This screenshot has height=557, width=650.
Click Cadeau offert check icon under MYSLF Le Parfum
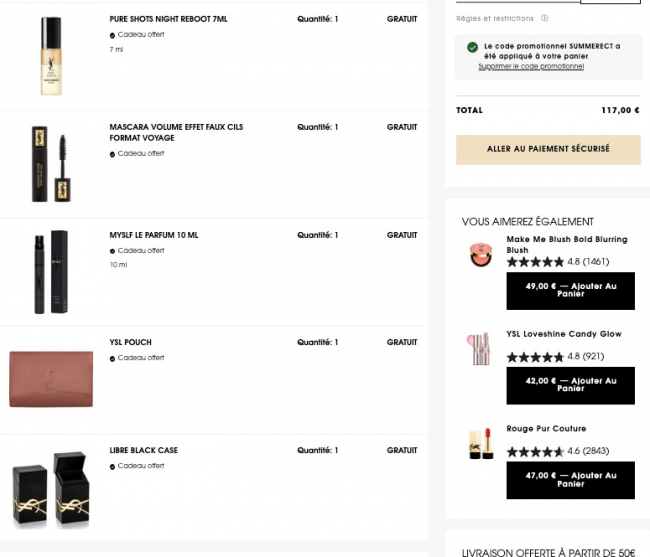tap(112, 251)
